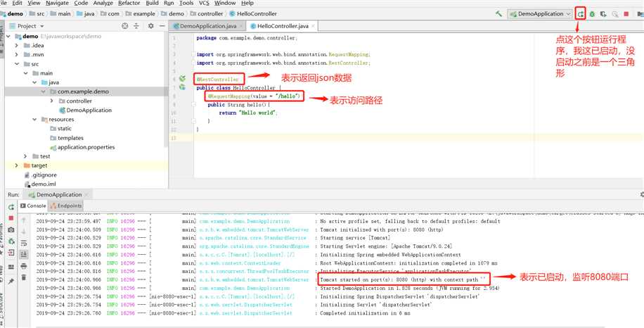Collapse the resources folder
This screenshot has width=644, height=328.
coord(34,119)
